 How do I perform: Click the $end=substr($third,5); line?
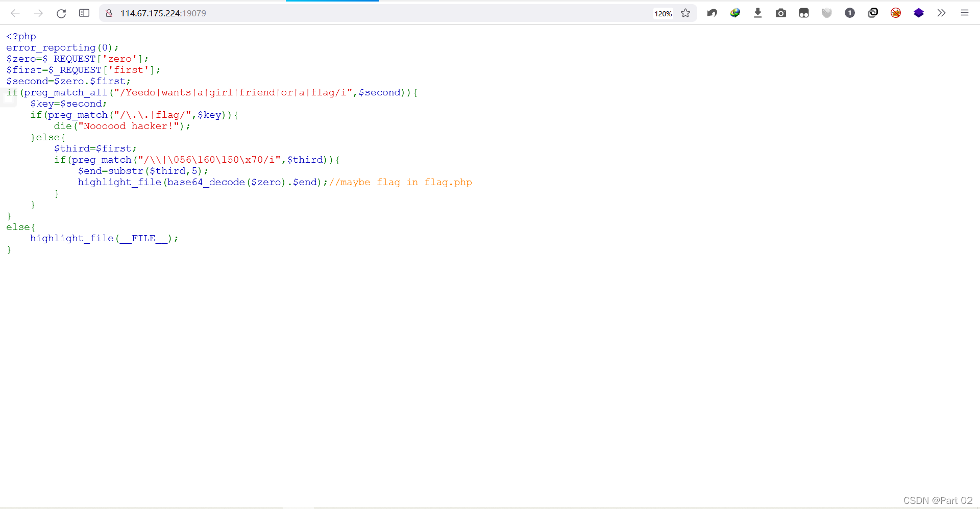pos(143,171)
